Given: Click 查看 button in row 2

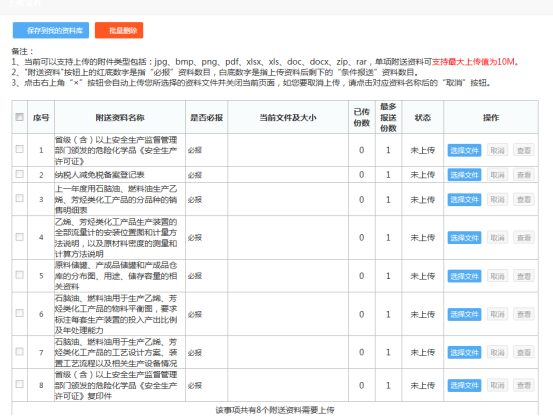Looking at the screenshot, I should (x=524, y=175).
